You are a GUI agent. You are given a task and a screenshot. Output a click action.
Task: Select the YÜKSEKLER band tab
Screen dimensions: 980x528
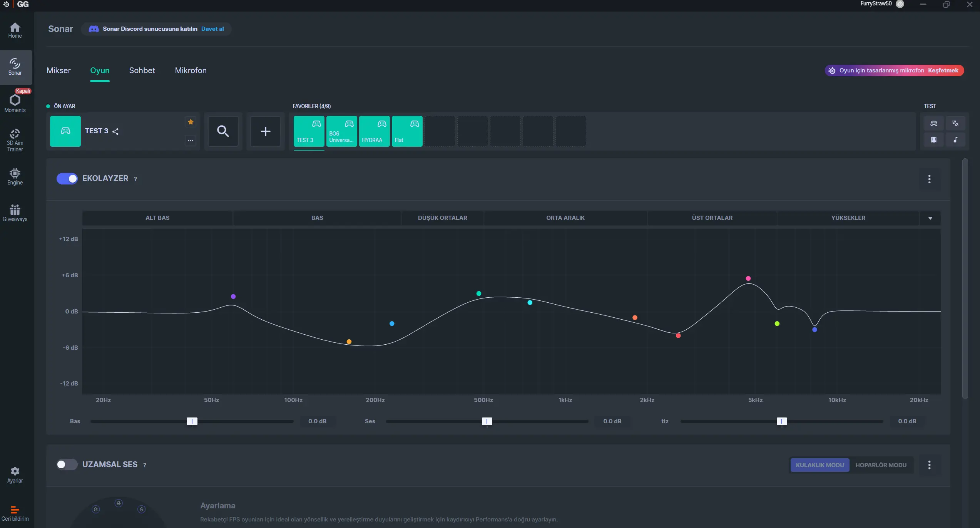[x=848, y=218]
